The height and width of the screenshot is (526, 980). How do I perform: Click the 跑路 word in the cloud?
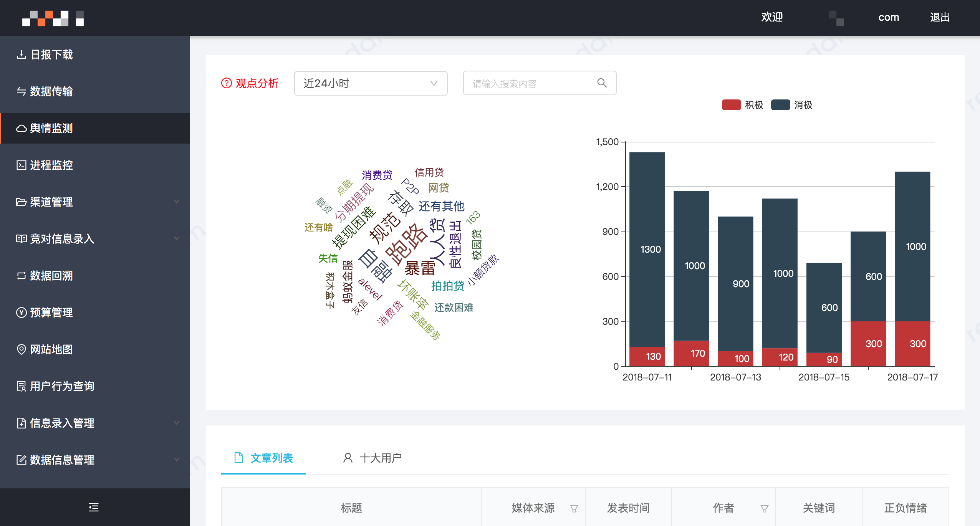tap(406, 244)
